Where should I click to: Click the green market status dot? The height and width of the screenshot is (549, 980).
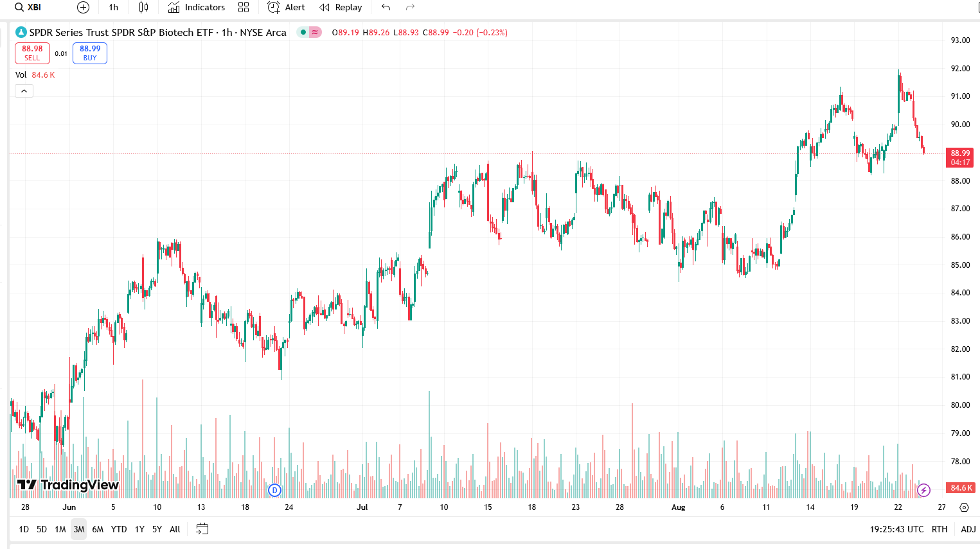(x=303, y=32)
